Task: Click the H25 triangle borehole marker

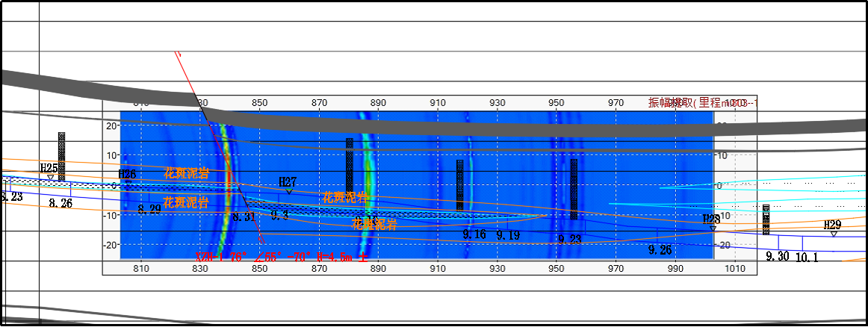Action: click(x=50, y=177)
